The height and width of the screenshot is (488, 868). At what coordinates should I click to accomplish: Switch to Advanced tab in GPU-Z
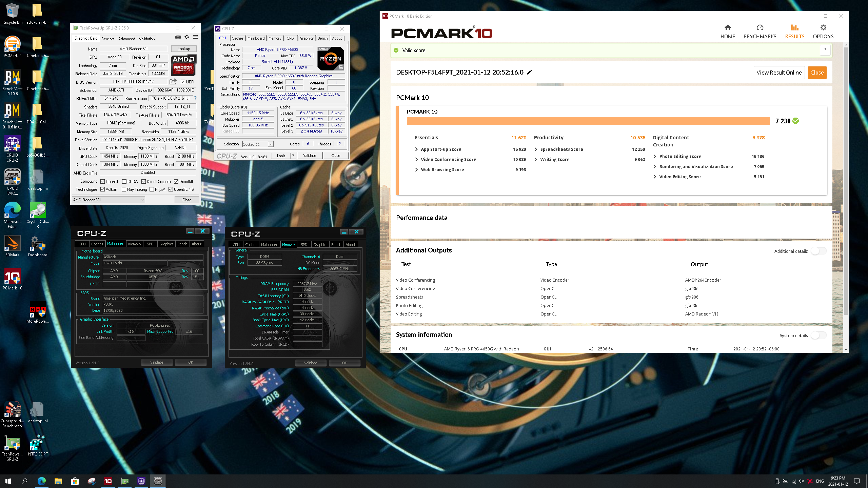(x=126, y=39)
